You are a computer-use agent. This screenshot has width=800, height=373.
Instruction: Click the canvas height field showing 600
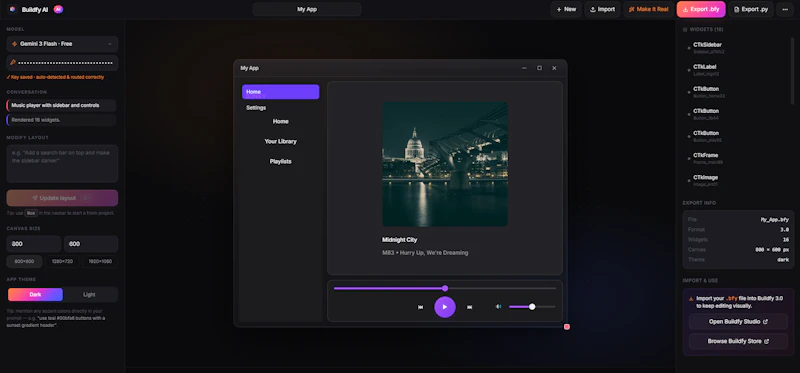[91, 244]
